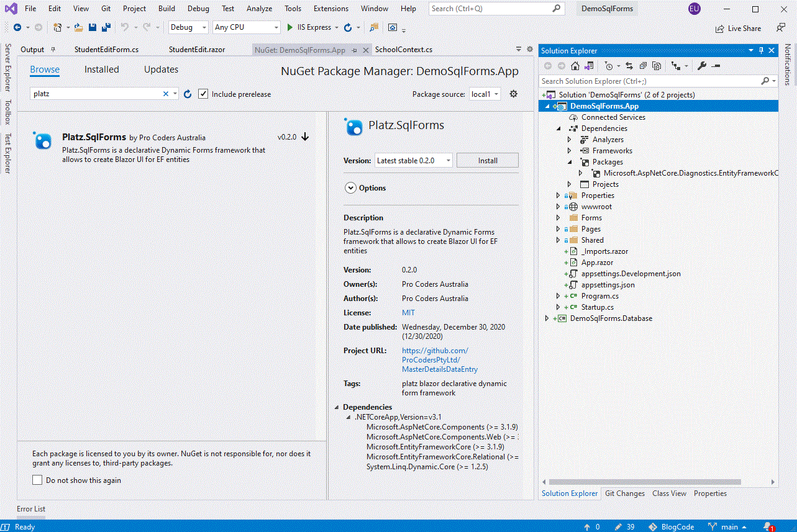Open Properties wrench icon in Solution Explorer
The image size is (797, 532).
coord(702,66)
